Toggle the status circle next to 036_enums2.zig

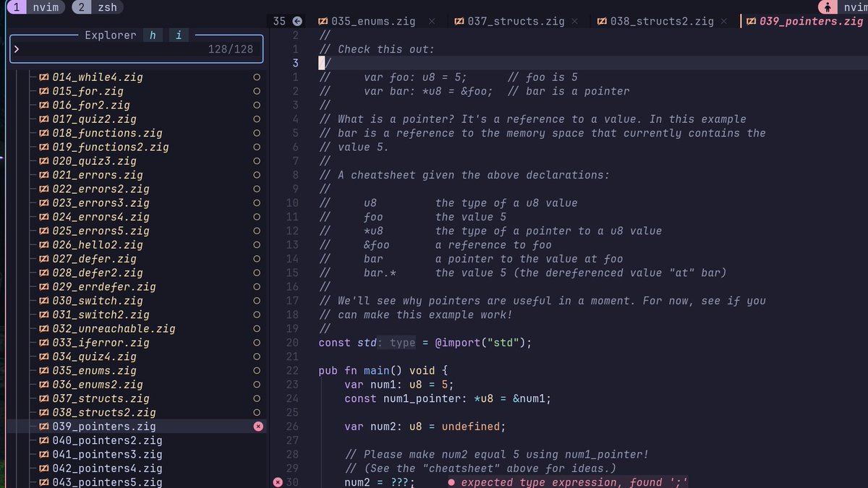tap(257, 385)
